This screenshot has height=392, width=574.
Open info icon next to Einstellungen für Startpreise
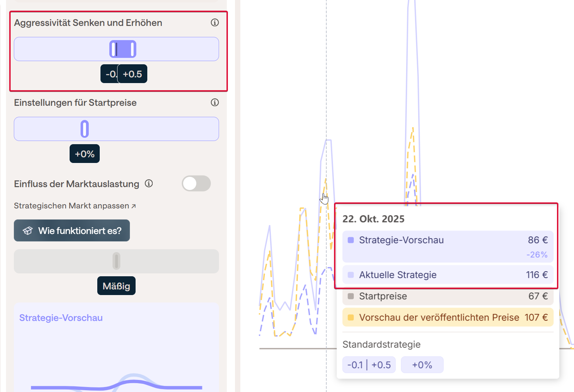(x=215, y=103)
